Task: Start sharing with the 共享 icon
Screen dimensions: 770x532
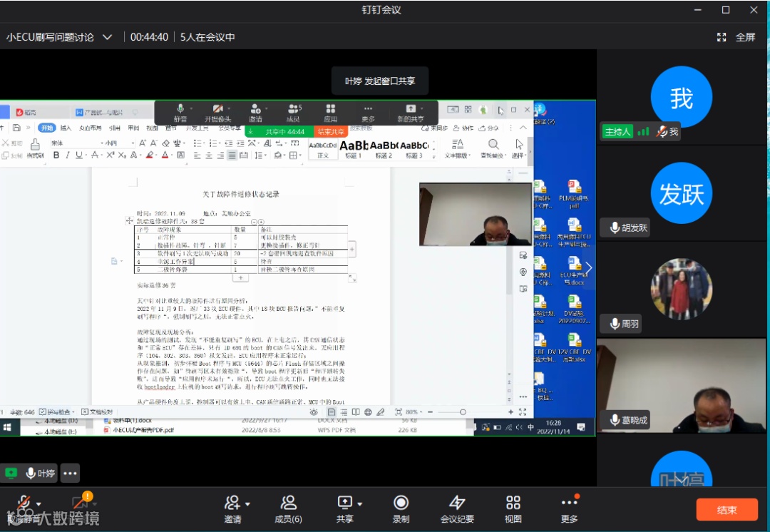Action: point(345,509)
